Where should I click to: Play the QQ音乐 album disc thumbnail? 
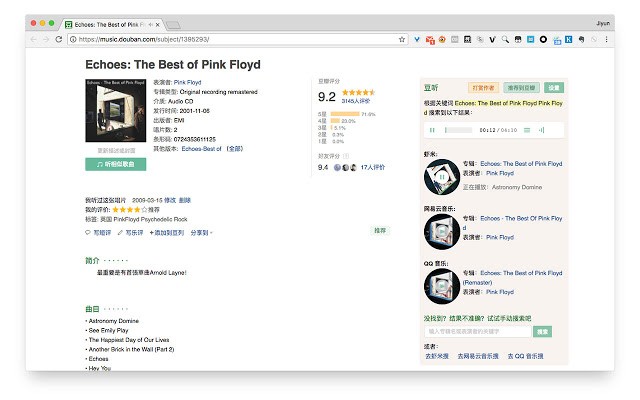(x=441, y=284)
